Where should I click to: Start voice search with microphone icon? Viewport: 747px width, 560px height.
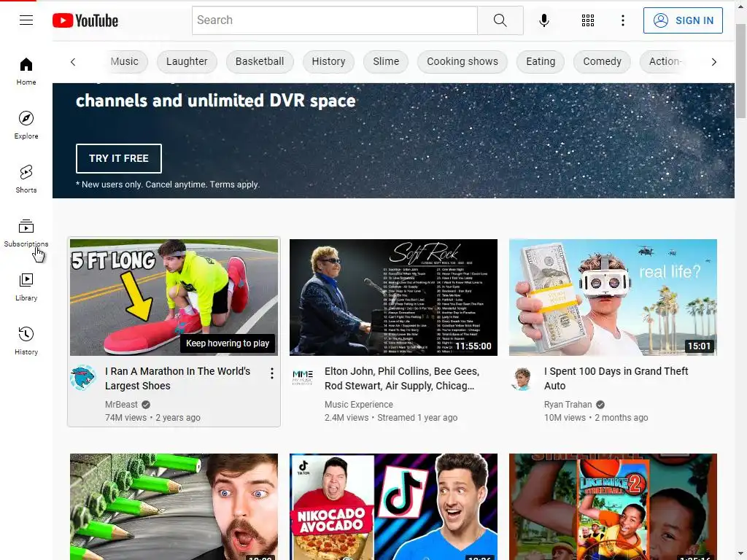point(544,20)
